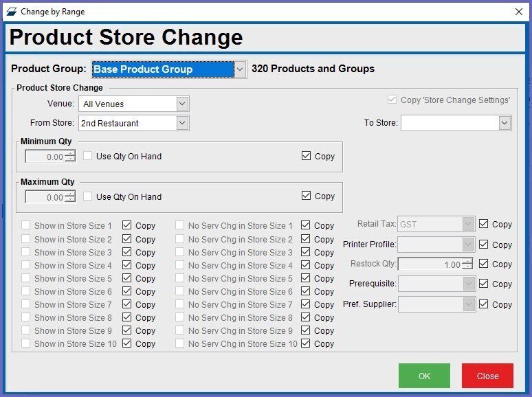Uncheck Copy beside Show in Store Size 1
Image resolution: width=532 pixels, height=397 pixels.
click(x=127, y=226)
